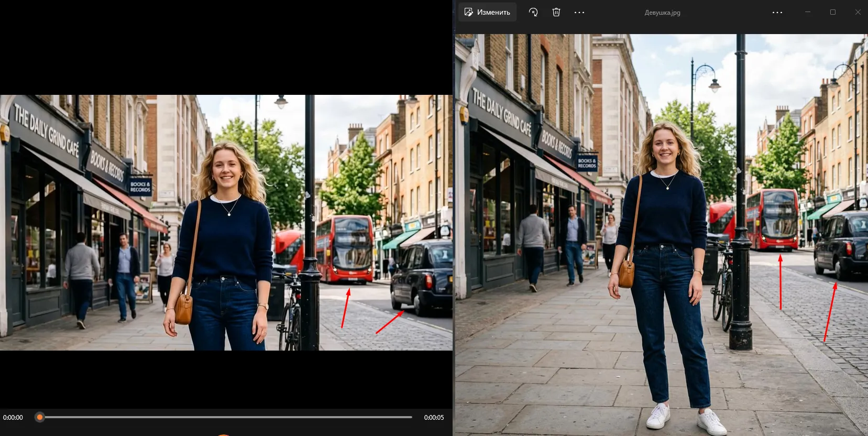Click the 0:00:05 duration label
868x436 pixels.
(x=434, y=418)
